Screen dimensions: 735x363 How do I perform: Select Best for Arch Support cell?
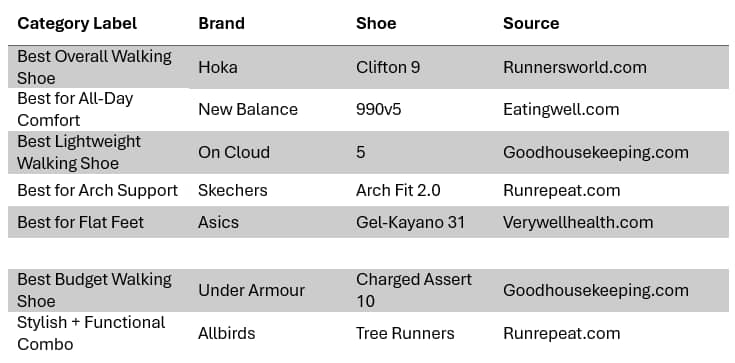tap(98, 190)
